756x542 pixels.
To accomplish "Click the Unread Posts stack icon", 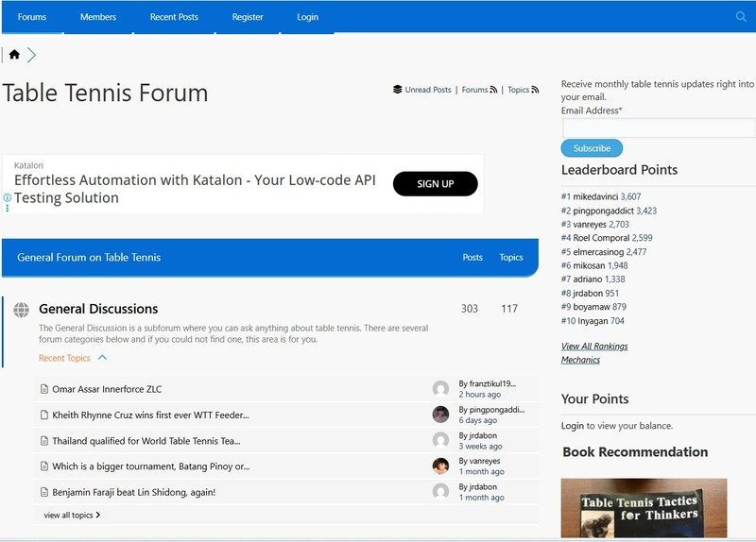I will pyautogui.click(x=398, y=90).
